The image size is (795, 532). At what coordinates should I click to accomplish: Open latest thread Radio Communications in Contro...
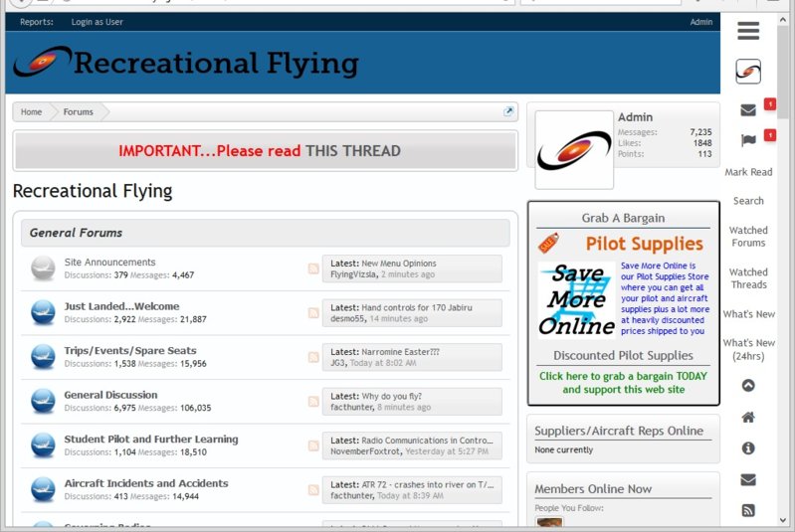(x=427, y=441)
